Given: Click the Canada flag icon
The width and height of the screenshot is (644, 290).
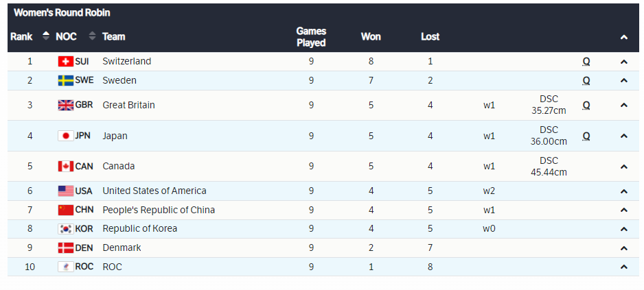Looking at the screenshot, I should pos(66,167).
